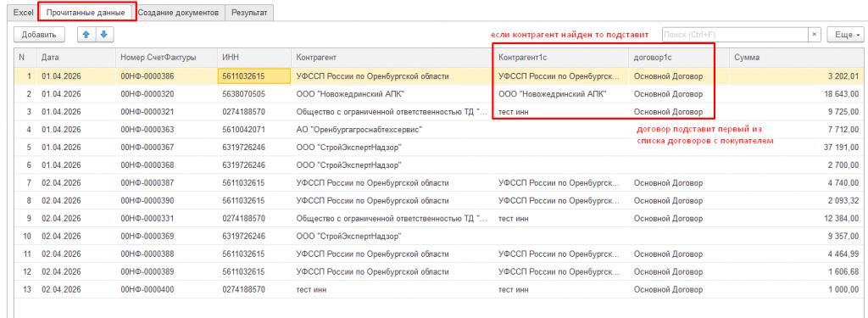
Task: Clear the search field with the x icon
Action: tap(814, 35)
